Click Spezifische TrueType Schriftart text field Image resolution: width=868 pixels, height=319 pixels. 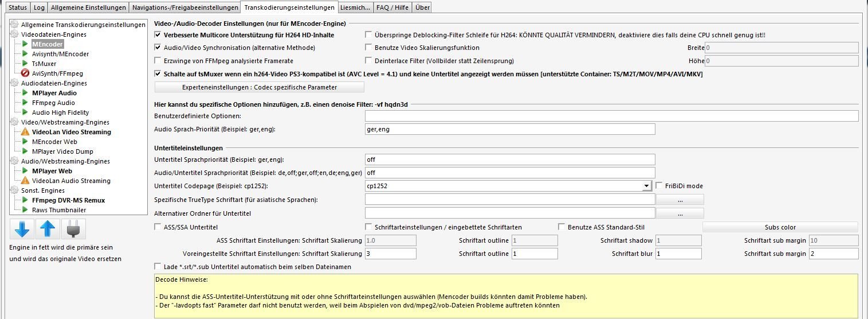point(510,200)
